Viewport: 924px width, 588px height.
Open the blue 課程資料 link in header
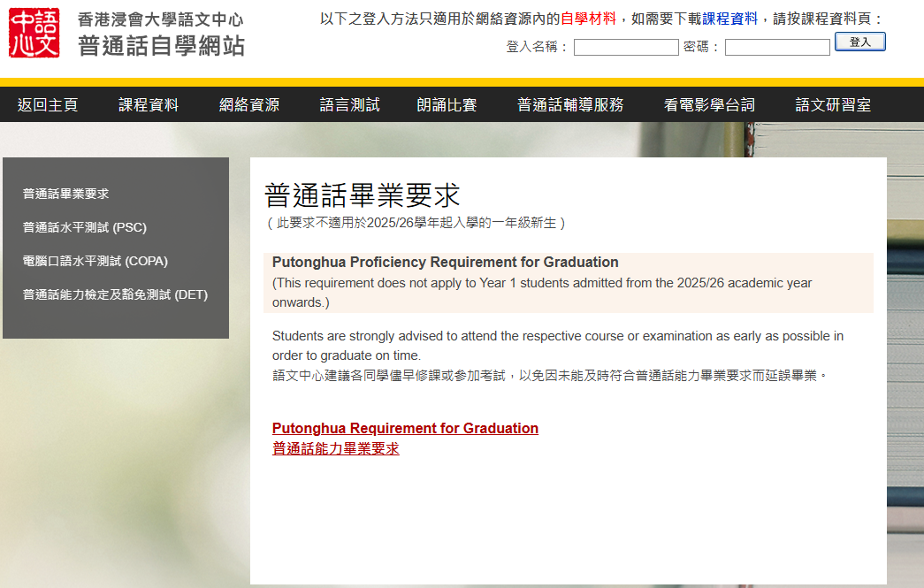tap(730, 19)
